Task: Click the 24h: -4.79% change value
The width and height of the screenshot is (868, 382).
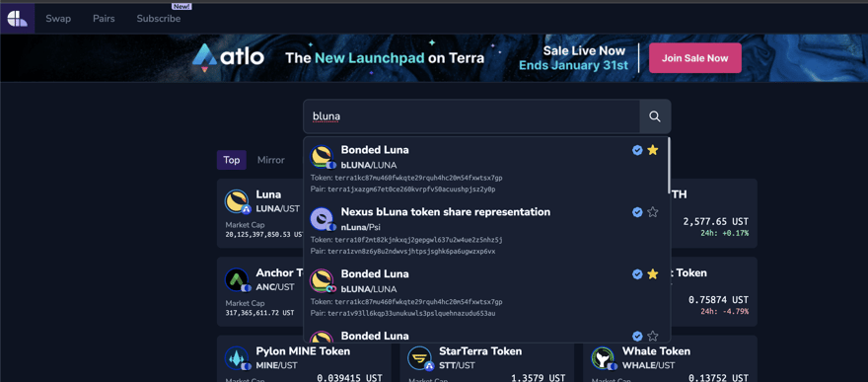Action: point(725,311)
